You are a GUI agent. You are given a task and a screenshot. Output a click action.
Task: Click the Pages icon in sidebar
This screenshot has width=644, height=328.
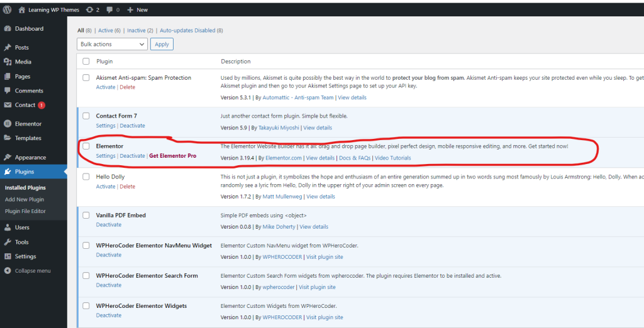click(x=8, y=77)
